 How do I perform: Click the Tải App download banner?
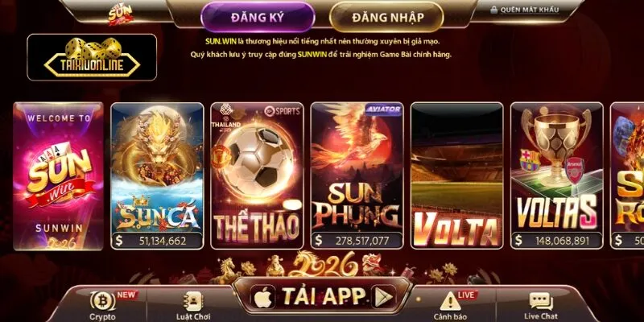point(323,296)
